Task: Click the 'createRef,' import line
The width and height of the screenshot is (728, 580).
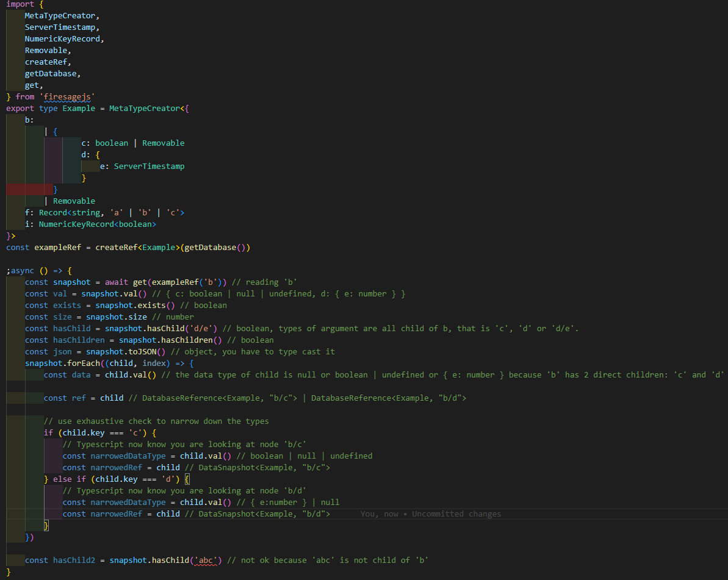Action: pos(48,62)
